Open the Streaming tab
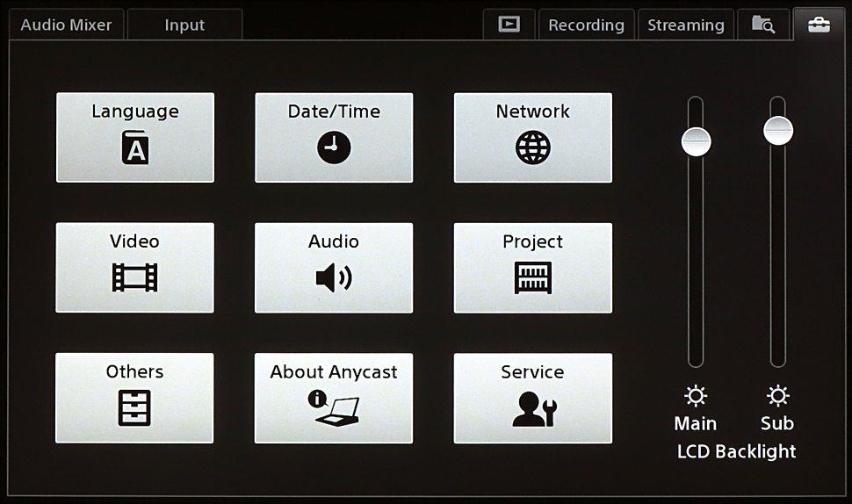Screen dimensions: 852x504 click(686, 25)
